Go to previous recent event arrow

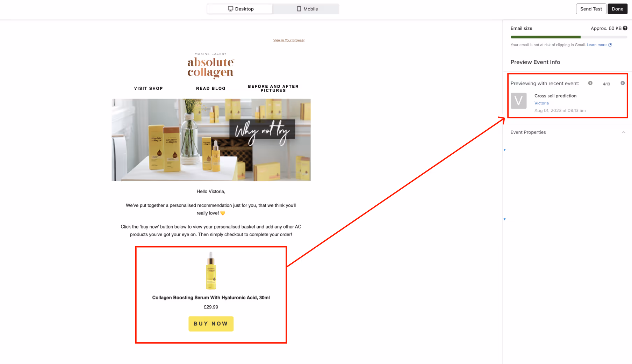[590, 83]
